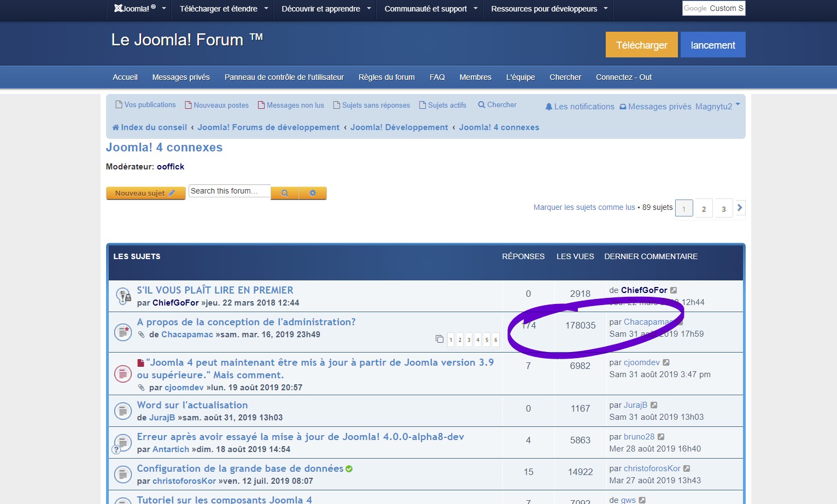The width and height of the screenshot is (837, 504).
Task: Jump to page 6 of administration topic
Action: coord(495,340)
